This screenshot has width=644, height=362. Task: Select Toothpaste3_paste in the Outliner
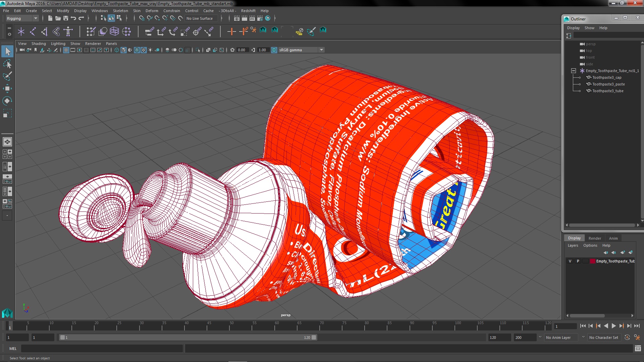coord(608,84)
